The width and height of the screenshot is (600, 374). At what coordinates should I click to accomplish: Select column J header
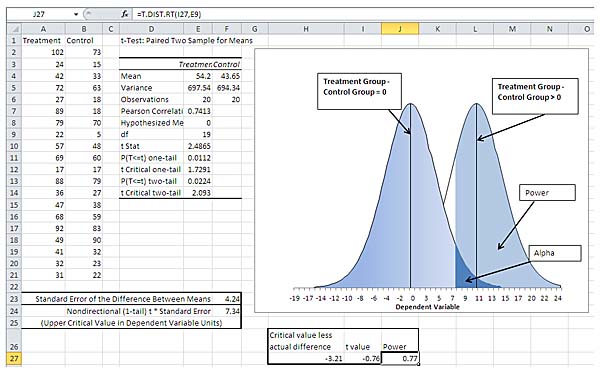pos(400,29)
